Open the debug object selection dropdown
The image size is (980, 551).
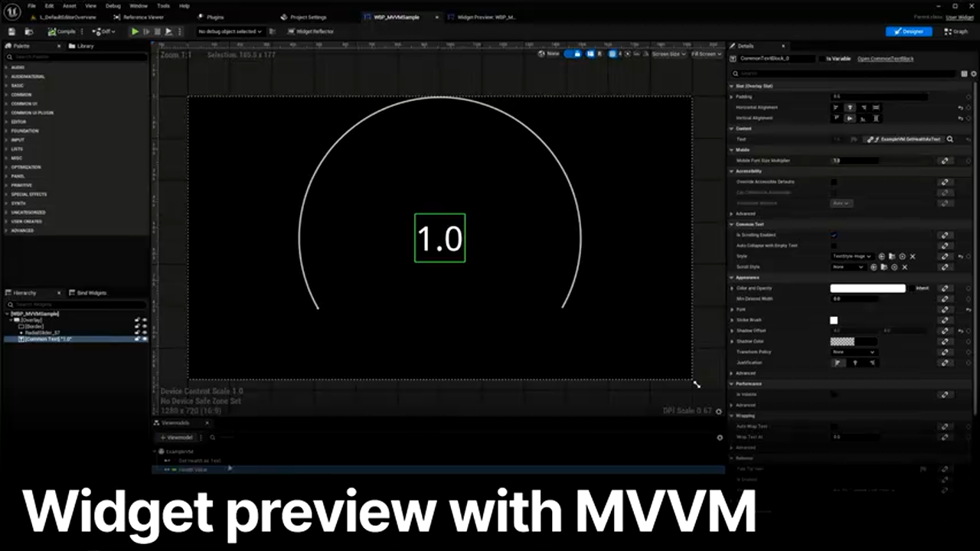[230, 31]
